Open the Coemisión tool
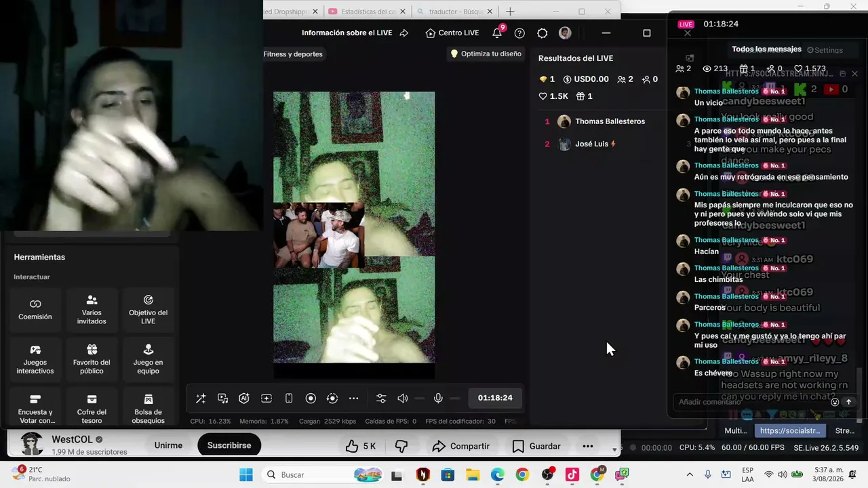Screen dimensions: 868x488 [35, 310]
